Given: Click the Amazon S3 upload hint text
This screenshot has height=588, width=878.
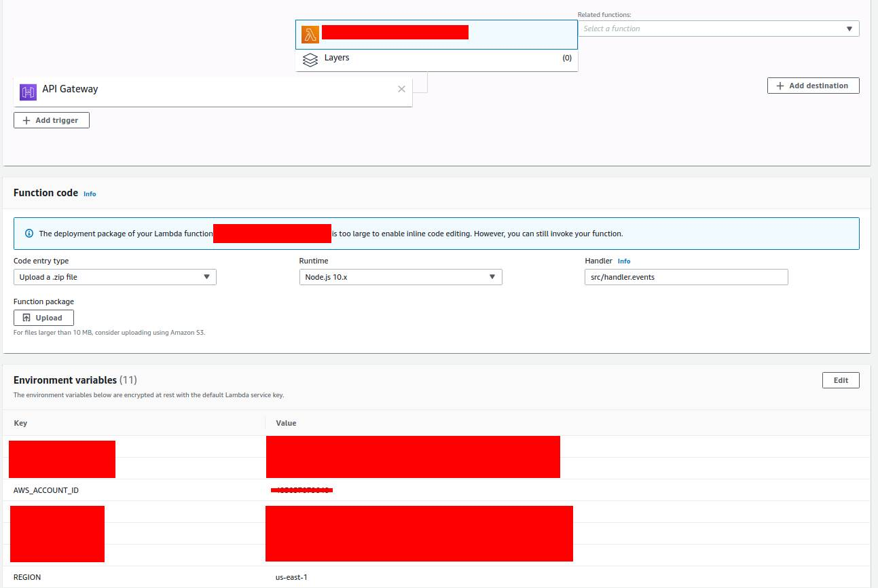Looking at the screenshot, I should click(109, 333).
